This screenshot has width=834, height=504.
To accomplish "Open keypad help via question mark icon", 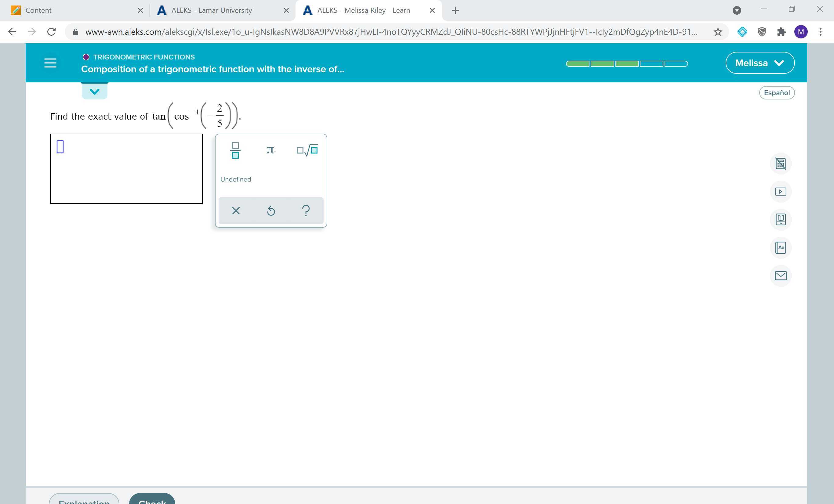I will [x=306, y=211].
